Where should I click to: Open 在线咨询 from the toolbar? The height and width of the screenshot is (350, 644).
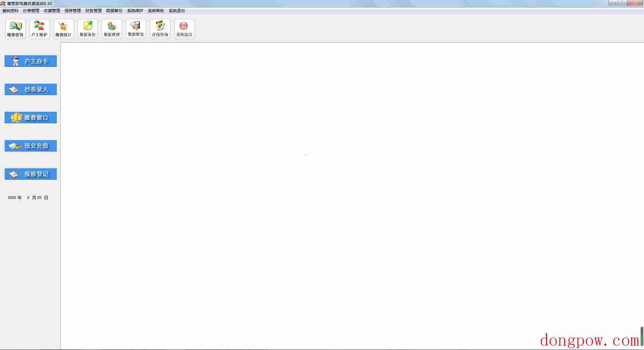(160, 29)
